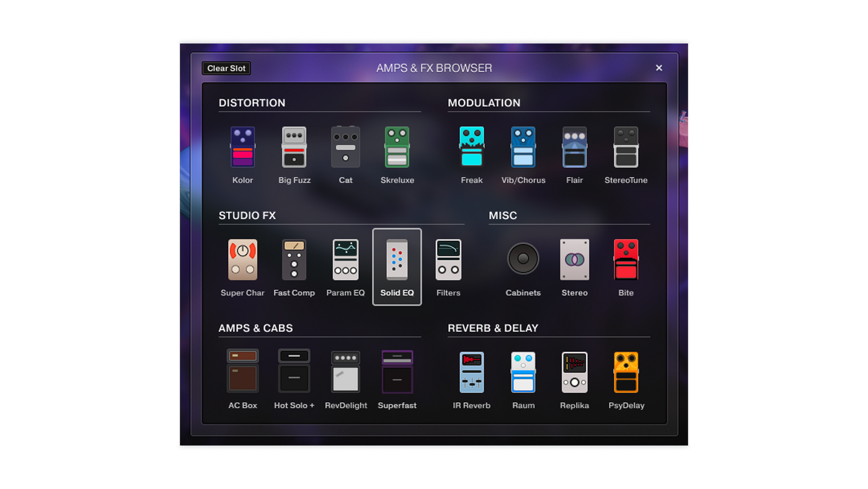Click the "AMPS & CABS" section heading
Image resolution: width=868 pixels, height=489 pixels.
pos(255,328)
